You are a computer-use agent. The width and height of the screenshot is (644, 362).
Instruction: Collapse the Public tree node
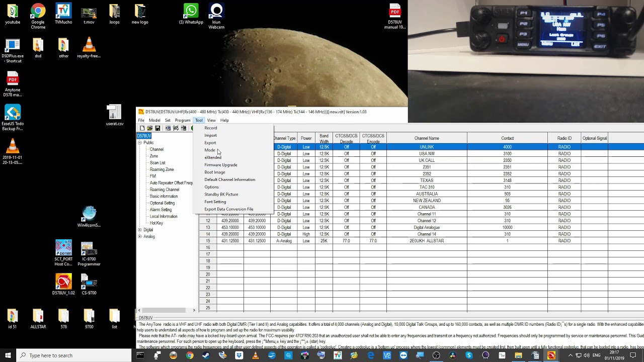click(140, 143)
